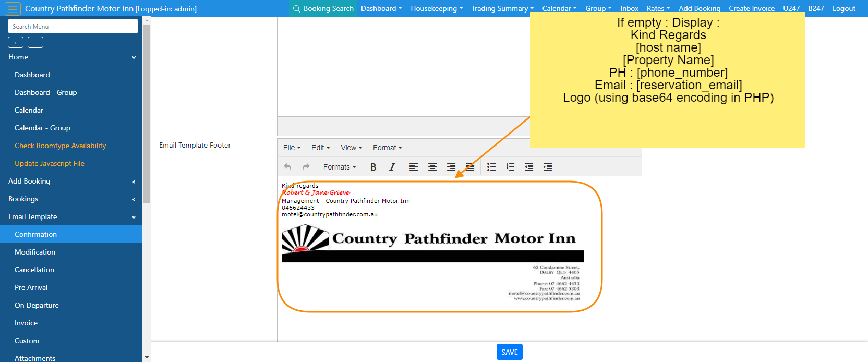Click Create Invoice in top navbar

pos(752,8)
